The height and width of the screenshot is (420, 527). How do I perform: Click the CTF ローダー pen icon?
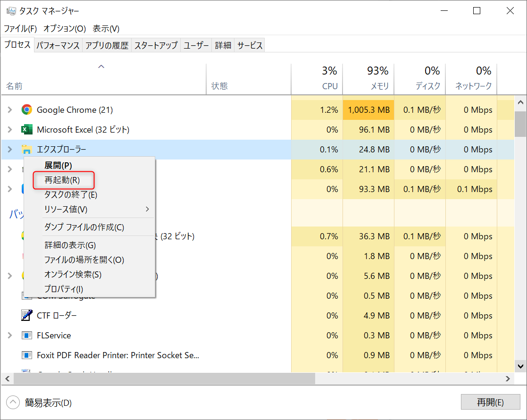tap(26, 315)
